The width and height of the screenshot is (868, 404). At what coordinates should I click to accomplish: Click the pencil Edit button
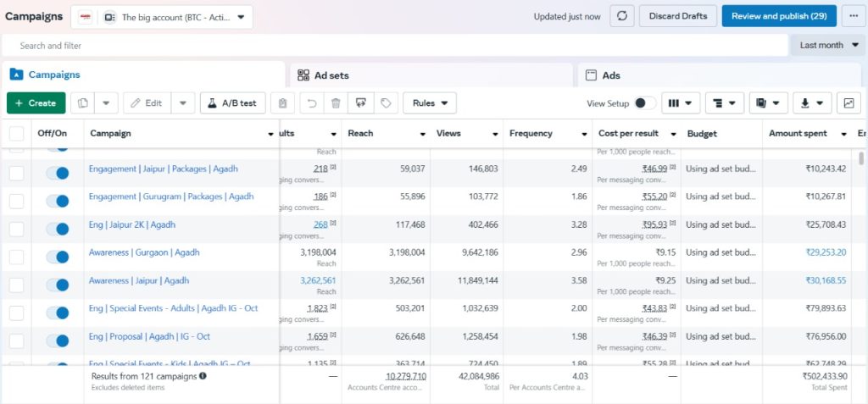pos(147,103)
